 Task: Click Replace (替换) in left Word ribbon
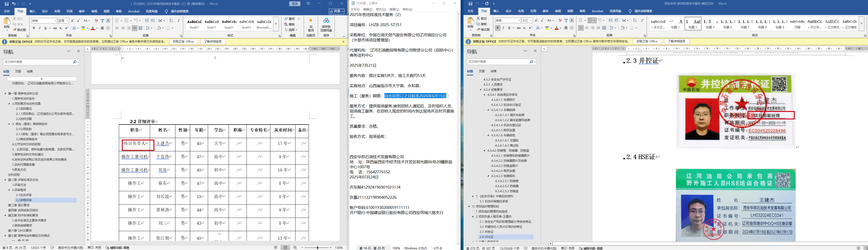tap(290, 24)
